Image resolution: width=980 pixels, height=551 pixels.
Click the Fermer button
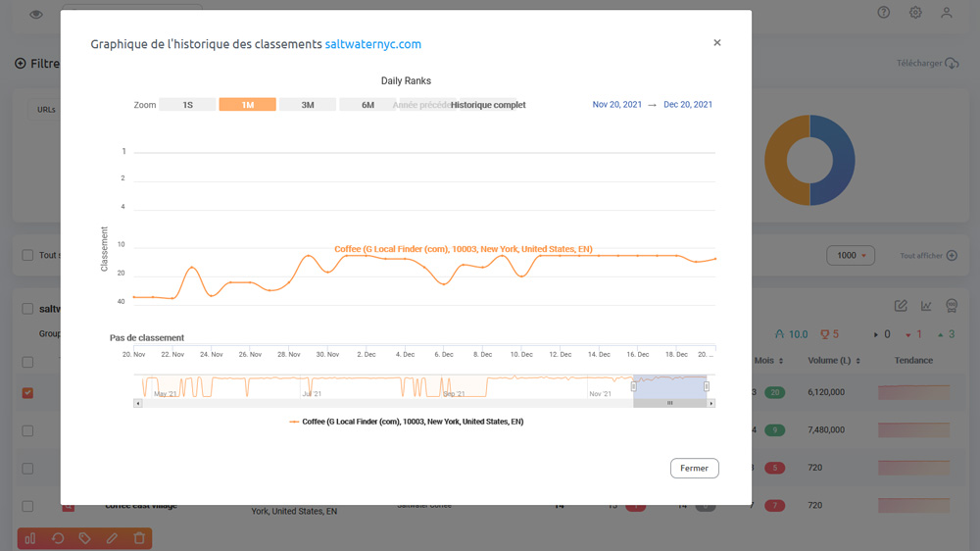pyautogui.click(x=695, y=468)
